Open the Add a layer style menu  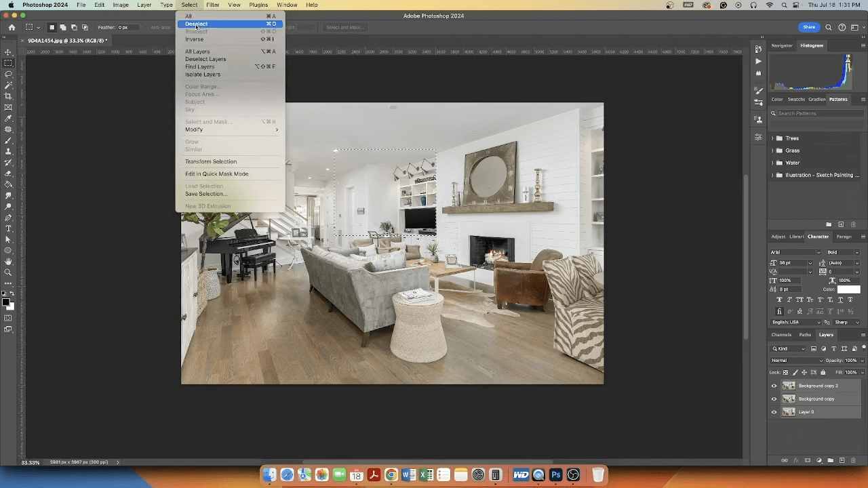click(x=796, y=460)
